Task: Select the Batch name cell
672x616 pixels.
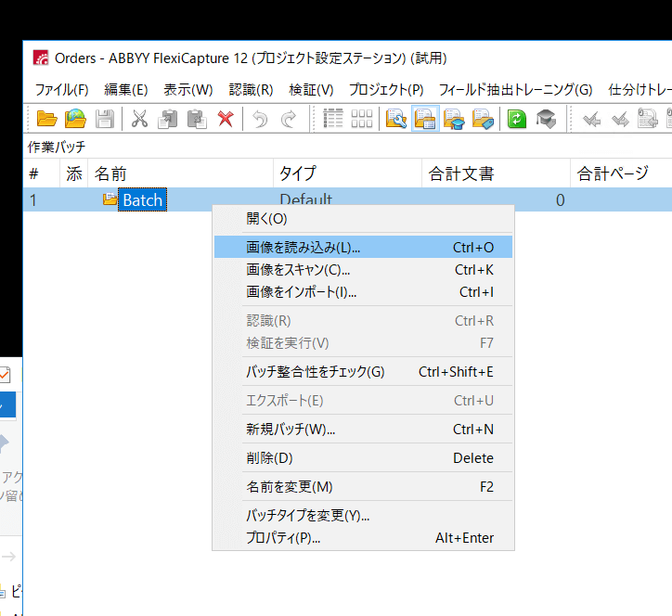Action: coord(142,200)
